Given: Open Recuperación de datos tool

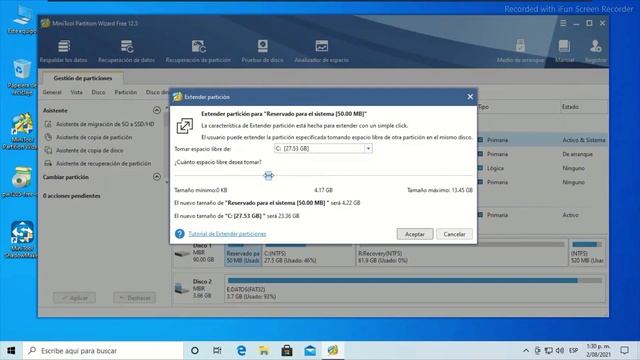Looking at the screenshot, I should click(127, 51).
